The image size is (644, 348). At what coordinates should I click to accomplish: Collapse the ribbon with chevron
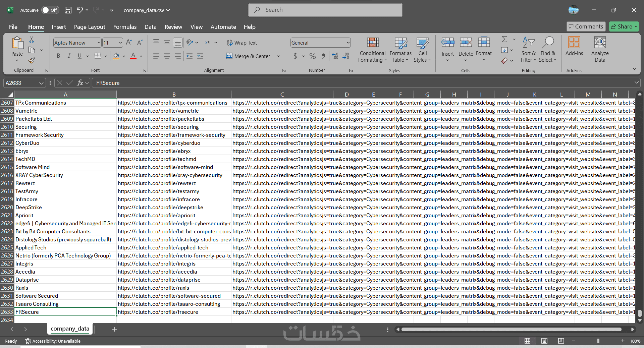tap(634, 69)
